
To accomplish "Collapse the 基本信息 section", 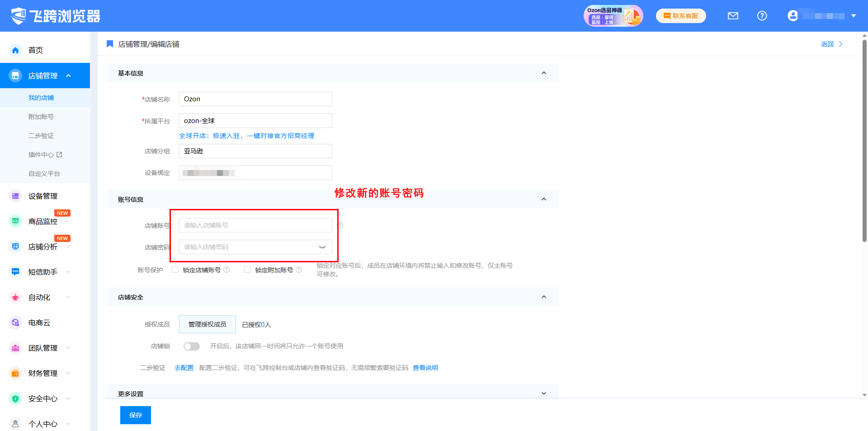I will click(x=544, y=73).
